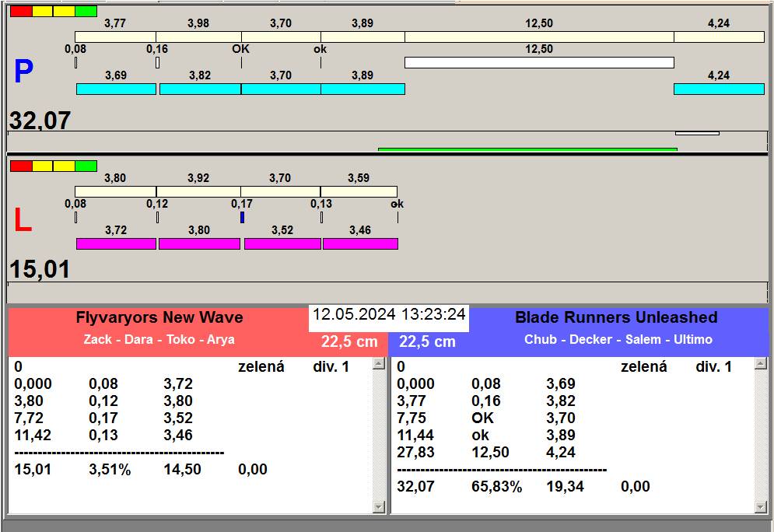774x532 pixels.
Task: Select the 32,07 total time in lane P
Action: point(40,121)
